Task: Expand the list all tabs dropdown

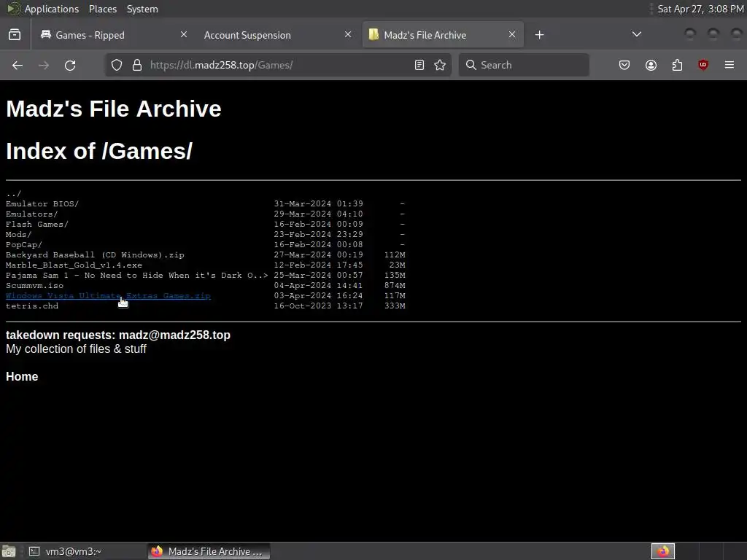Action: [636, 34]
